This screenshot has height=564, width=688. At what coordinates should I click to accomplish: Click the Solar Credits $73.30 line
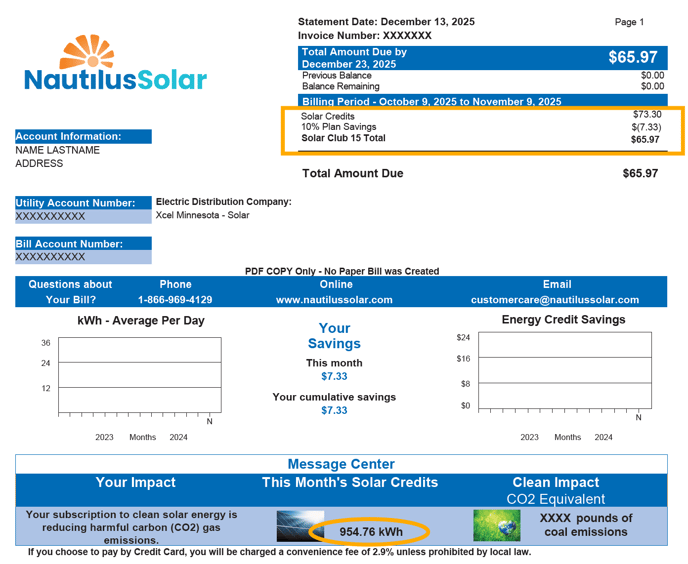point(482,115)
